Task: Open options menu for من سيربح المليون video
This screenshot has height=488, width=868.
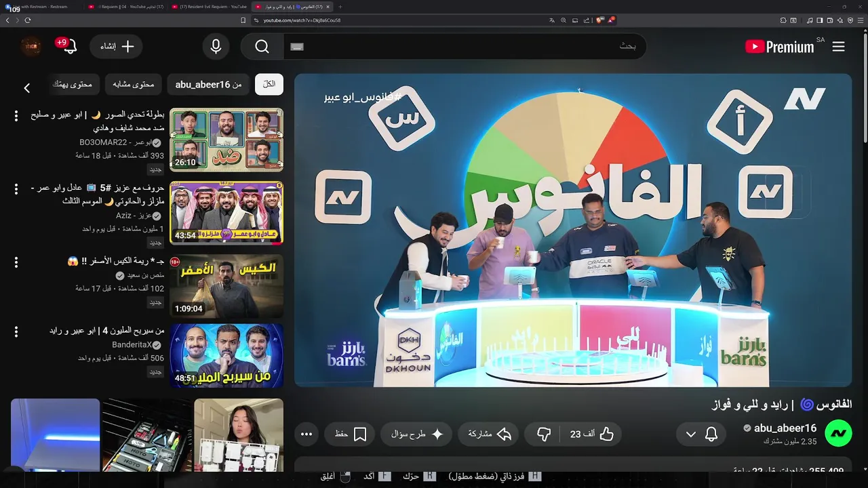Action: pyautogui.click(x=16, y=331)
